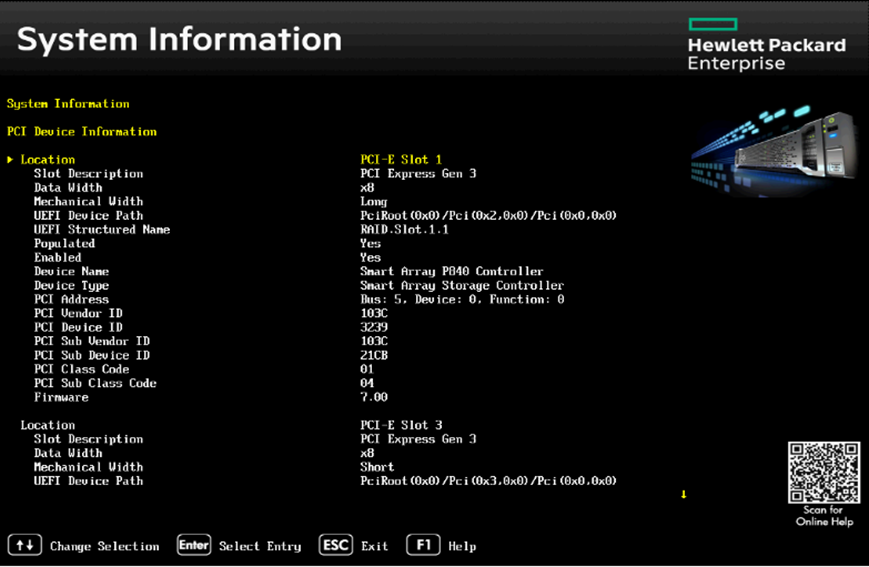Click the server rack image
This screenshot has width=869, height=567.
pos(773,150)
